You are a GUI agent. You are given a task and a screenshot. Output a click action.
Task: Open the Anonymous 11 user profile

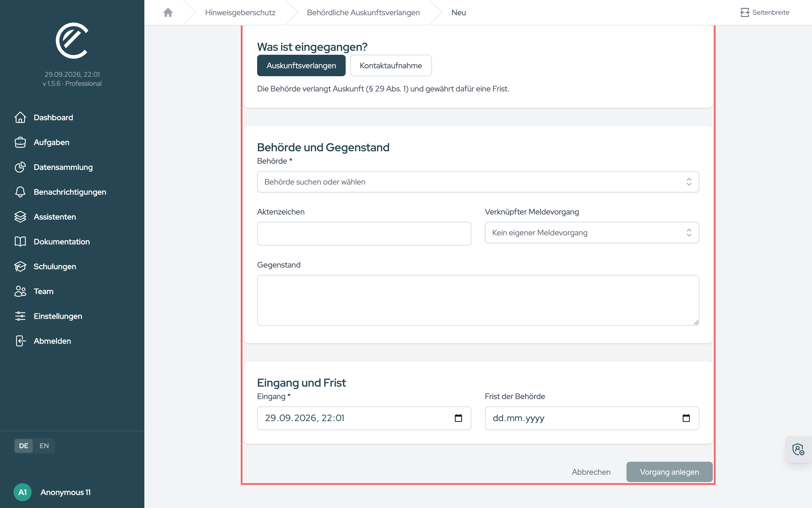click(65, 492)
